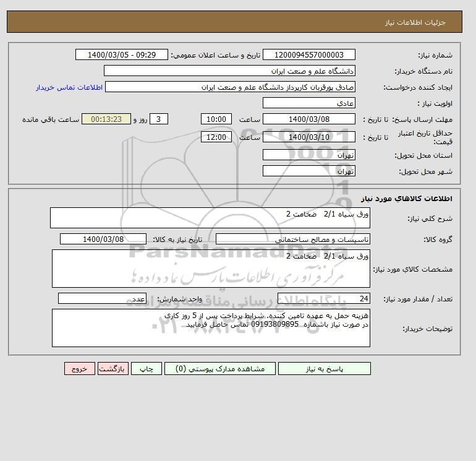
Task: Click the unit field عدد
Action: 102,298
